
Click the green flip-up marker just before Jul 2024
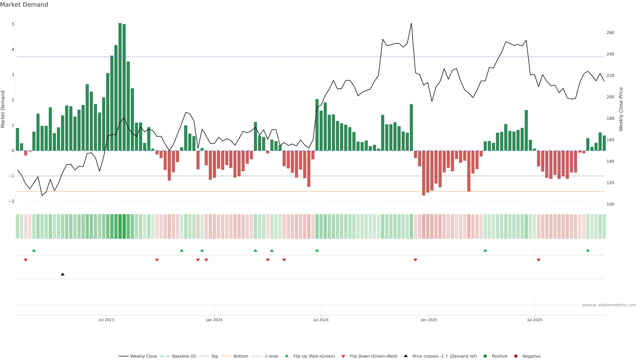(317, 250)
